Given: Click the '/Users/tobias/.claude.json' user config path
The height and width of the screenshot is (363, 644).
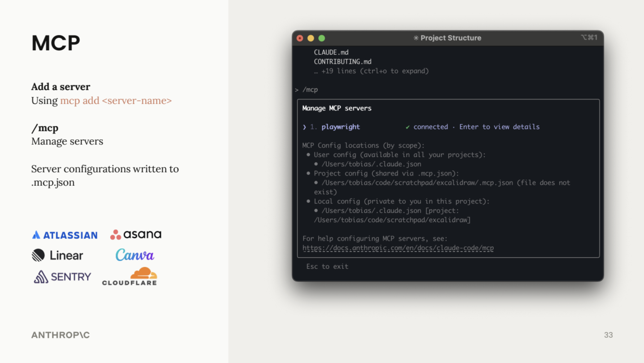Looking at the screenshot, I should [371, 164].
